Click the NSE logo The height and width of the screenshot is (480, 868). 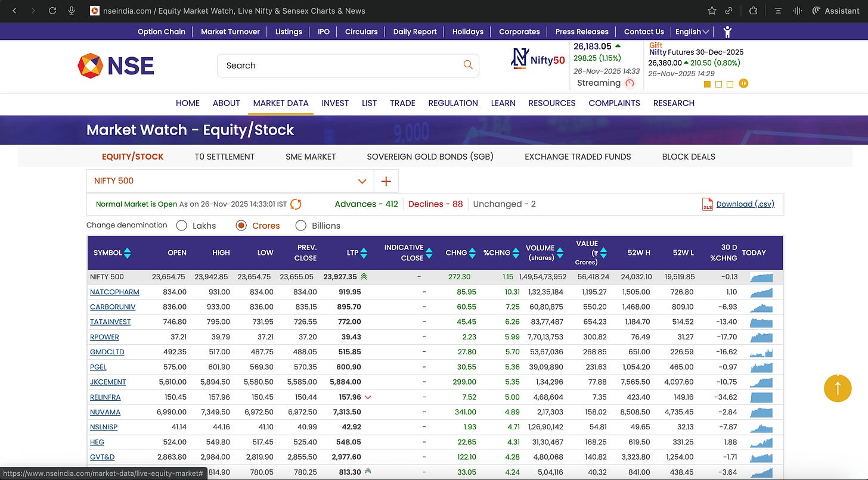pyautogui.click(x=116, y=66)
